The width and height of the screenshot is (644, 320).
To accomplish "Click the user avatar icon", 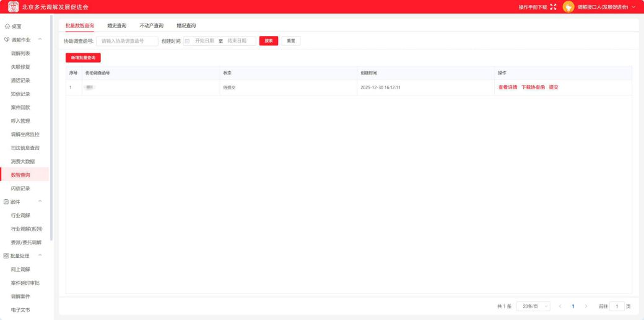I will 568,7.
